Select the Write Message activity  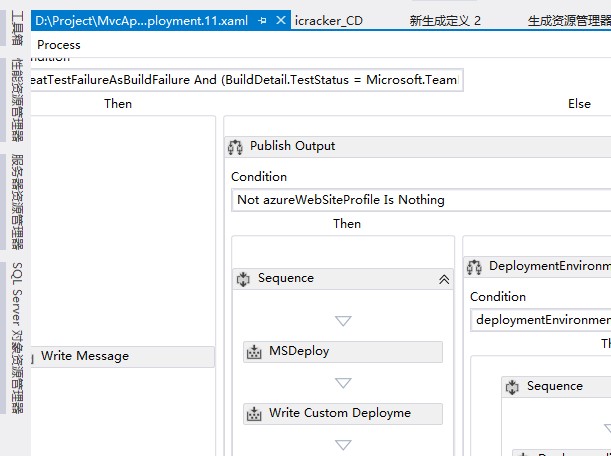tap(122, 357)
